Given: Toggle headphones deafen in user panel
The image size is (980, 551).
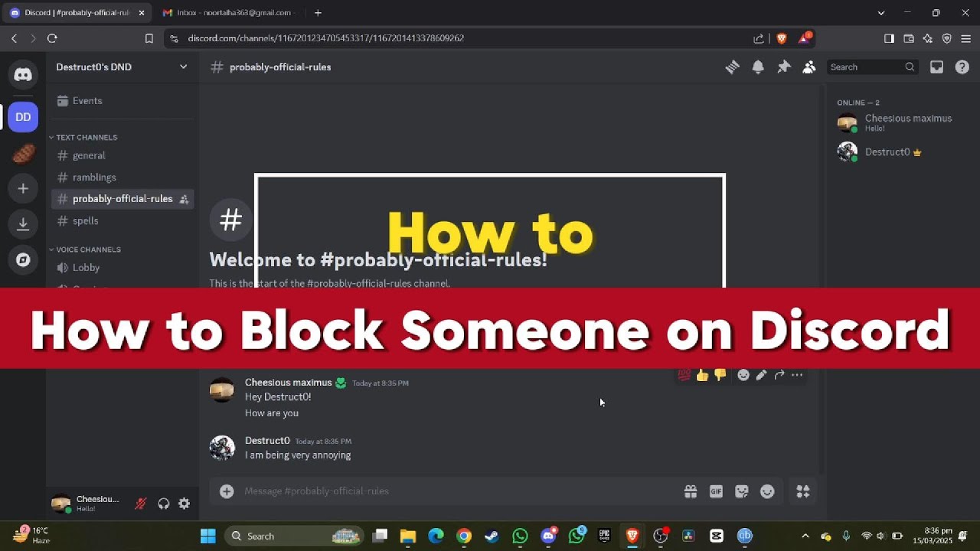Looking at the screenshot, I should pos(163,504).
